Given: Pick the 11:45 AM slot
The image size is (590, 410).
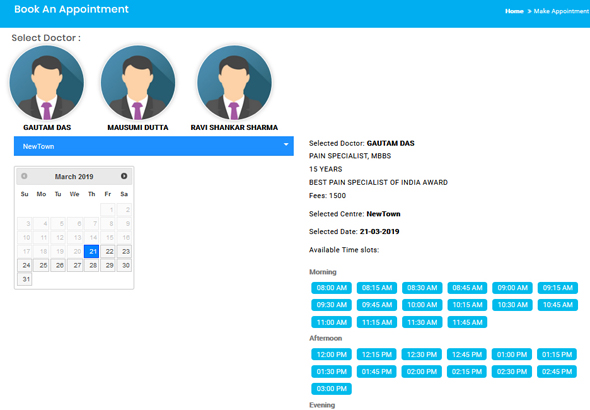Looking at the screenshot, I should 467,322.
